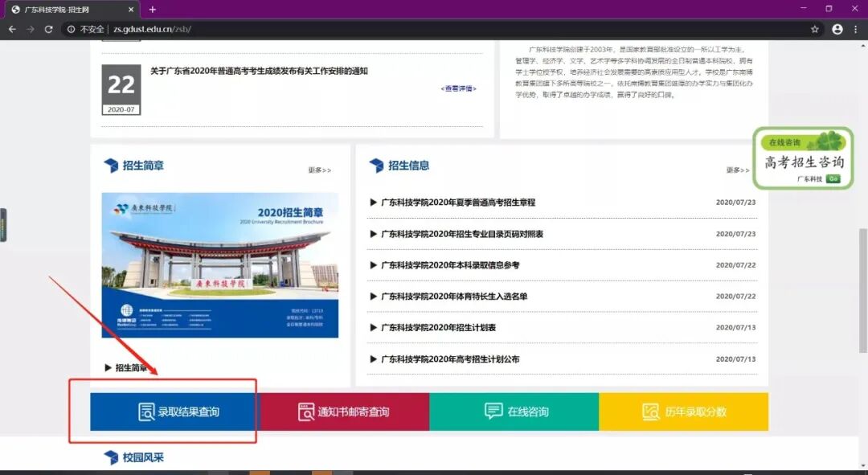
Task: Open the 2020招生简章 brochure image
Action: pyautogui.click(x=220, y=265)
